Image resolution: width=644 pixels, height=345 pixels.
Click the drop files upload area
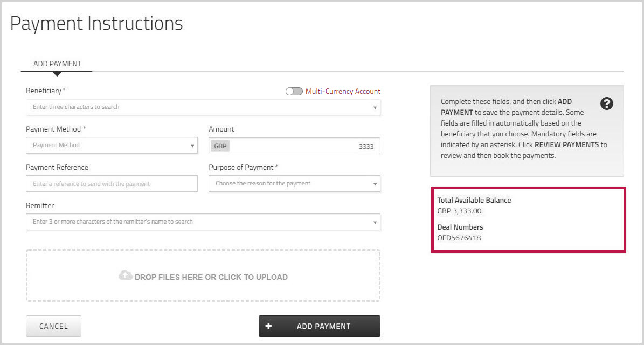click(x=203, y=275)
